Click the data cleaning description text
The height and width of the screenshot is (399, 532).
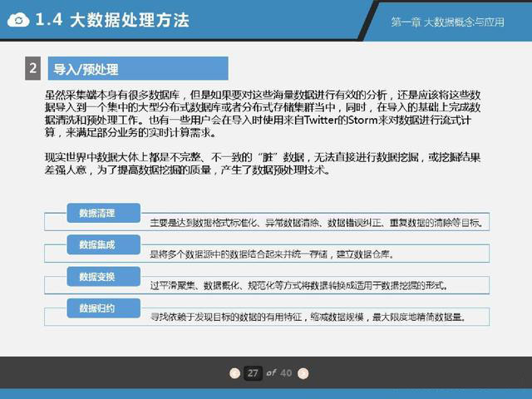click(316, 224)
